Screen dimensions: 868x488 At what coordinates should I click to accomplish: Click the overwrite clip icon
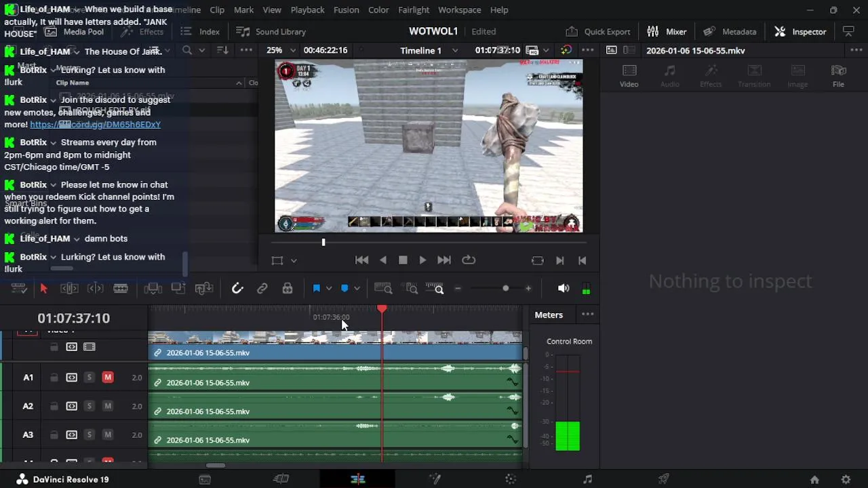click(178, 289)
